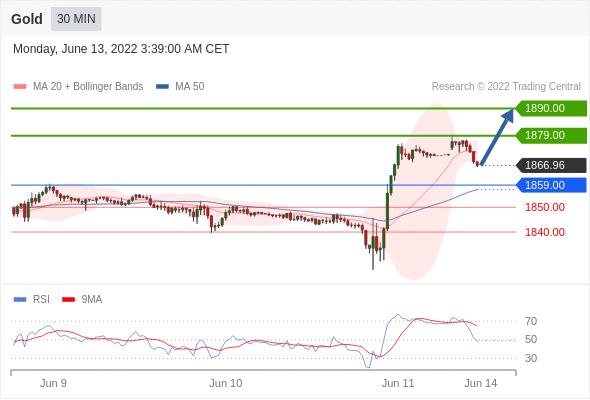590x400 pixels.
Task: Click the blue upward forecast arrow
Action: [x=497, y=137]
